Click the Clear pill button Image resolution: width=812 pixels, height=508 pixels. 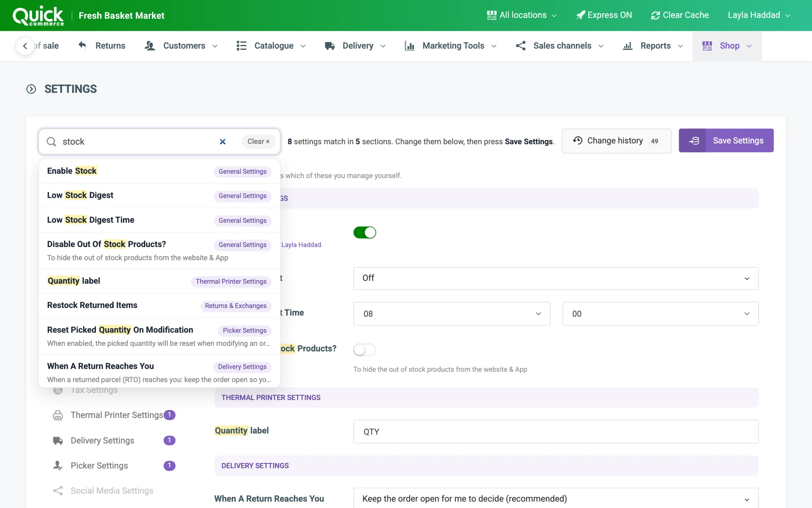259,141
